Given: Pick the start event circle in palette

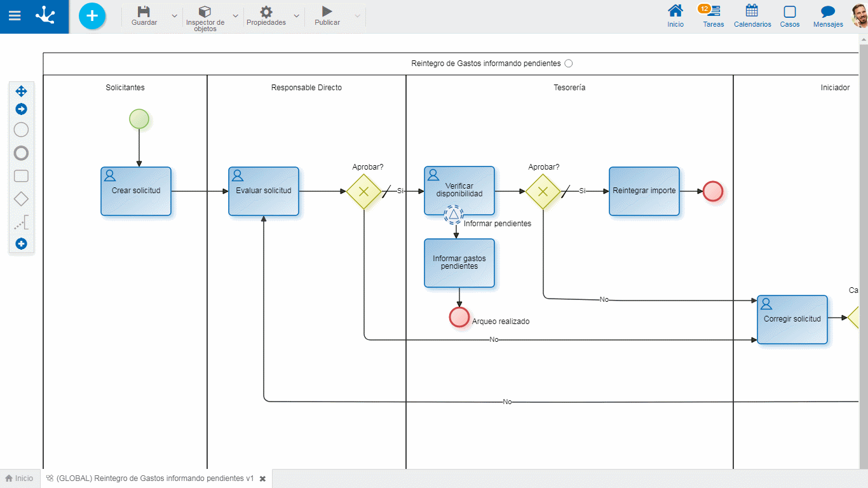Looking at the screenshot, I should tap(21, 130).
